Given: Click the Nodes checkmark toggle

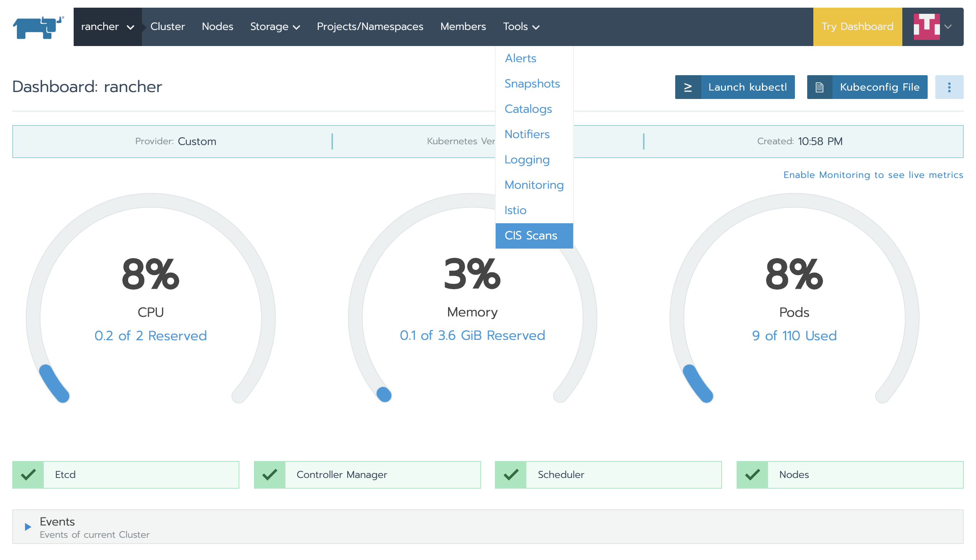Looking at the screenshot, I should coord(751,474).
